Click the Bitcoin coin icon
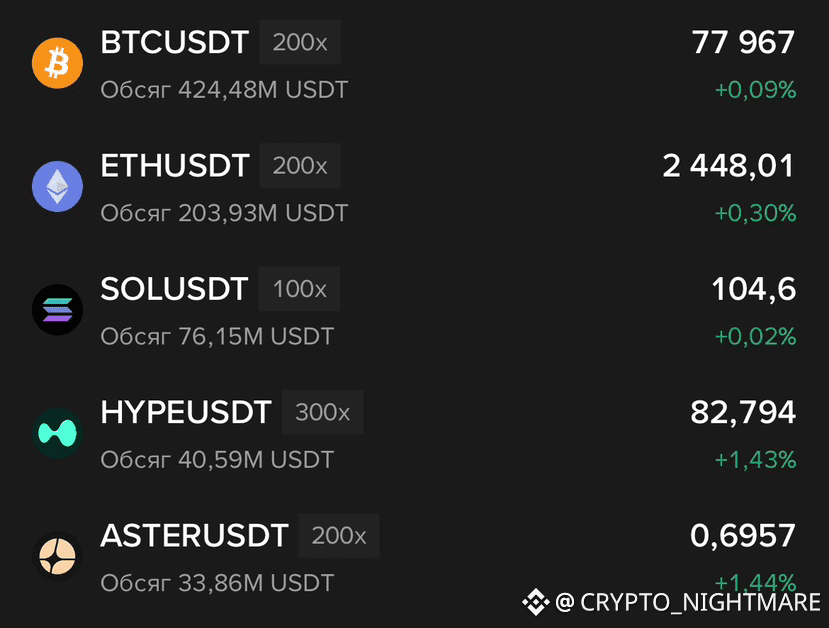This screenshot has height=628, width=829. (x=57, y=63)
